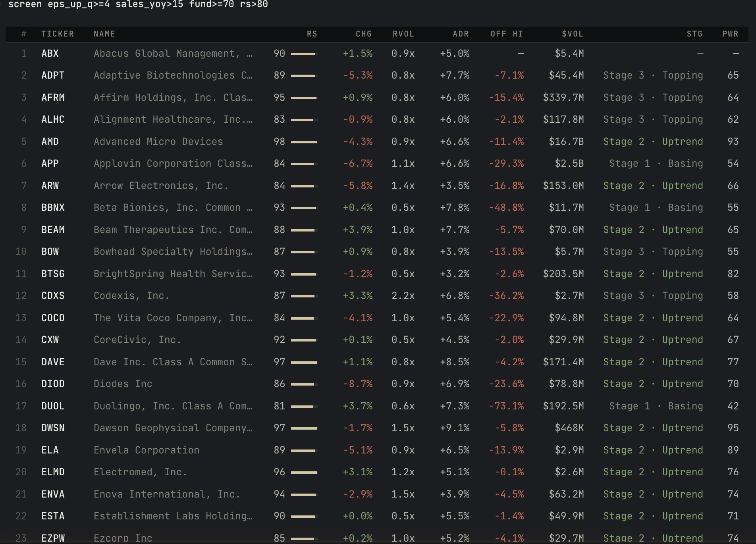Sort by the CHG column header

click(x=364, y=34)
